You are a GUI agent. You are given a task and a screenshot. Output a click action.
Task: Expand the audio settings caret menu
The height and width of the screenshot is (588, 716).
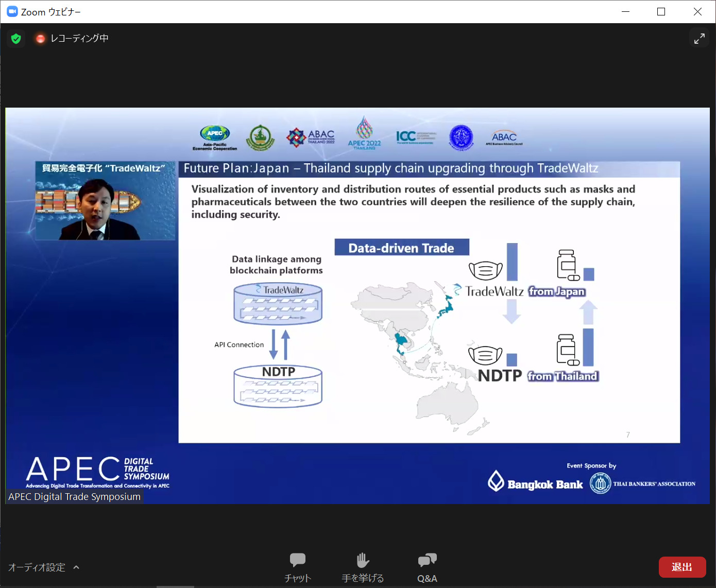76,567
